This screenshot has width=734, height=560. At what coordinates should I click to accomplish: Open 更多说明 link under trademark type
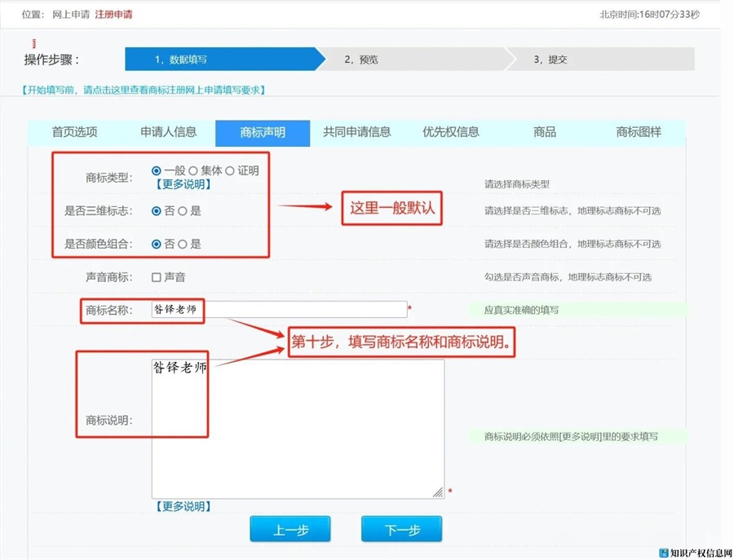click(x=183, y=185)
